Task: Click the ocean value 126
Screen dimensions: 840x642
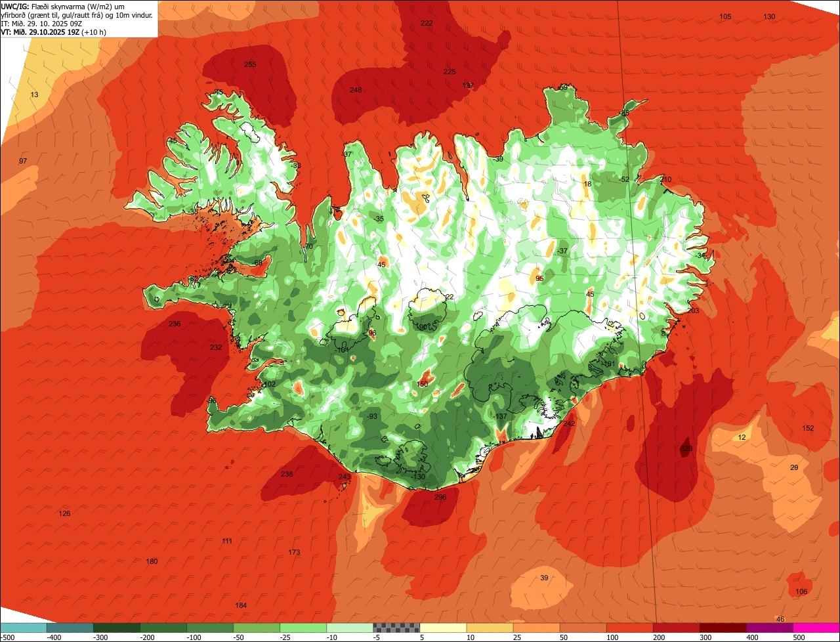Action: [64, 513]
